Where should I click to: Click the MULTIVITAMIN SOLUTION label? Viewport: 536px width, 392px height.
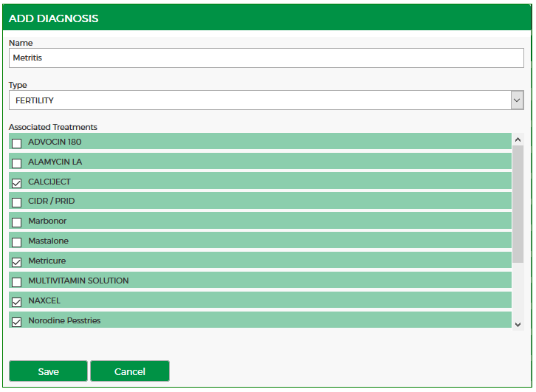coord(78,281)
